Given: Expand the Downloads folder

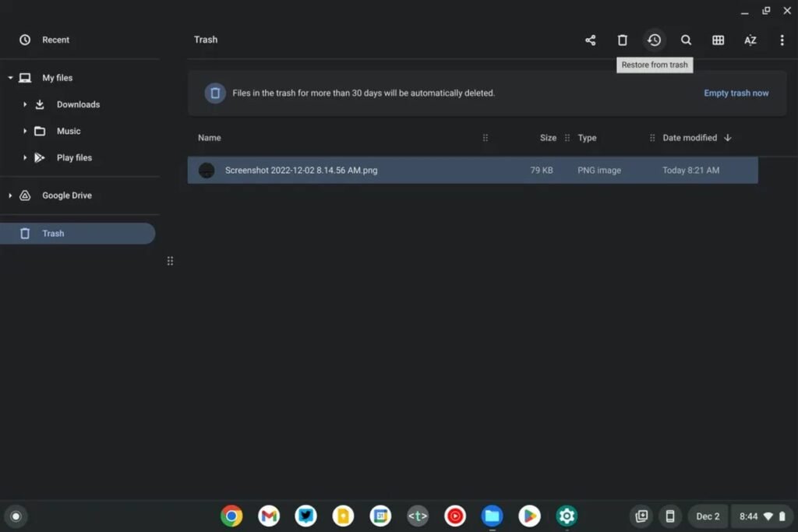Looking at the screenshot, I should pyautogui.click(x=24, y=104).
